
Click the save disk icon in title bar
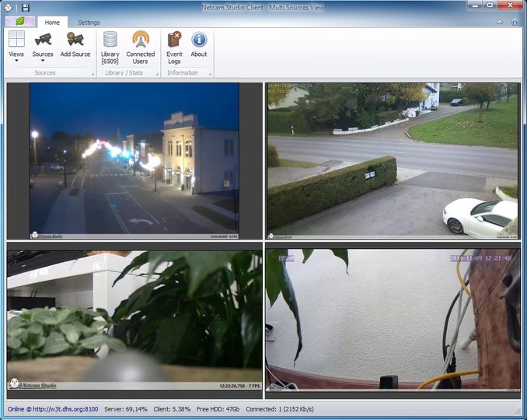[25, 8]
